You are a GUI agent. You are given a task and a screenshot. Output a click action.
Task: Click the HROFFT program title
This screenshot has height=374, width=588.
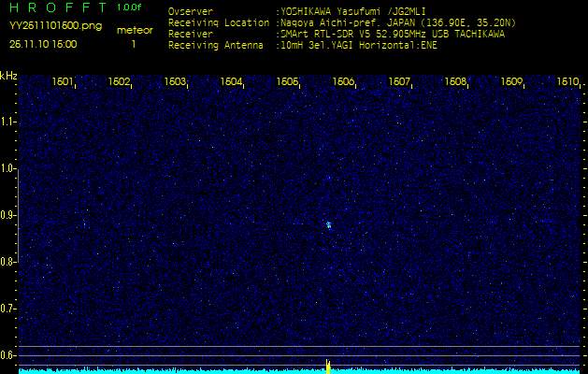[x=55, y=7]
